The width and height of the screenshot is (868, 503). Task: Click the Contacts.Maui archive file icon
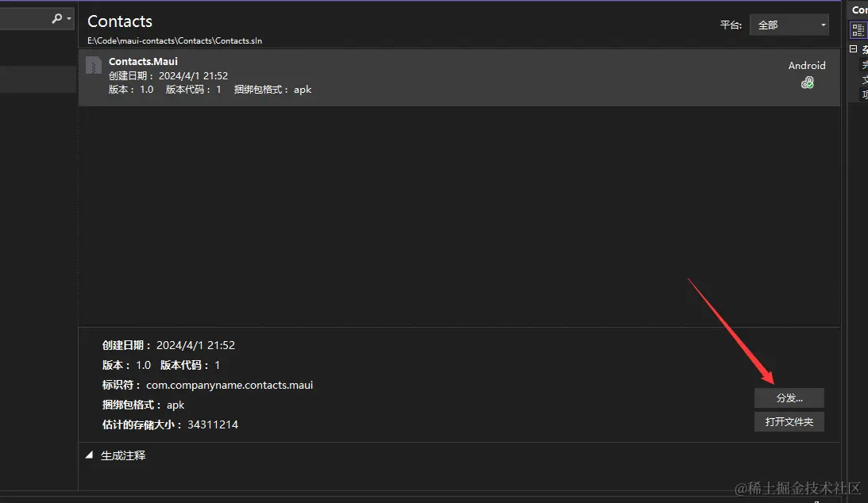click(x=94, y=65)
